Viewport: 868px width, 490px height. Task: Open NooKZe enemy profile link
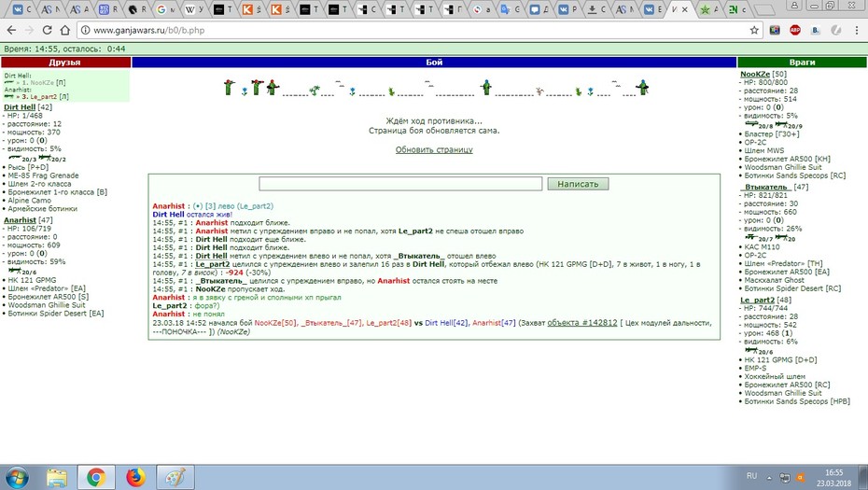click(755, 74)
